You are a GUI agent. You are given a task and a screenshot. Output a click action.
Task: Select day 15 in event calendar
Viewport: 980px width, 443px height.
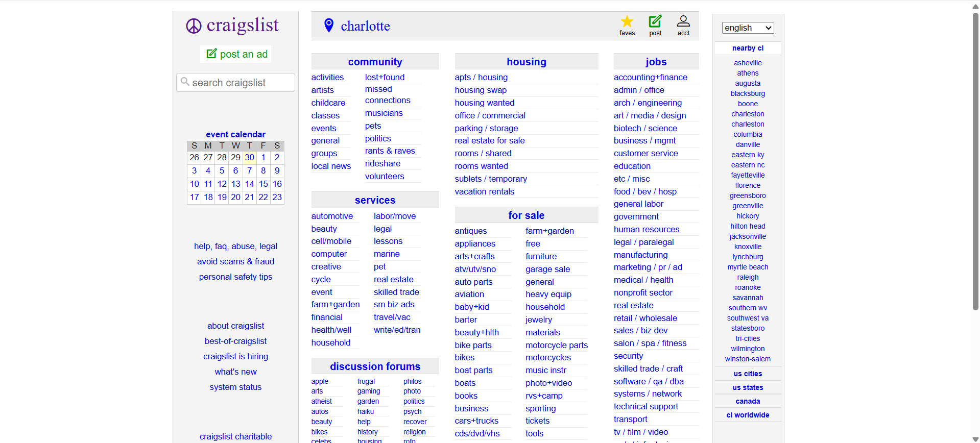click(263, 184)
